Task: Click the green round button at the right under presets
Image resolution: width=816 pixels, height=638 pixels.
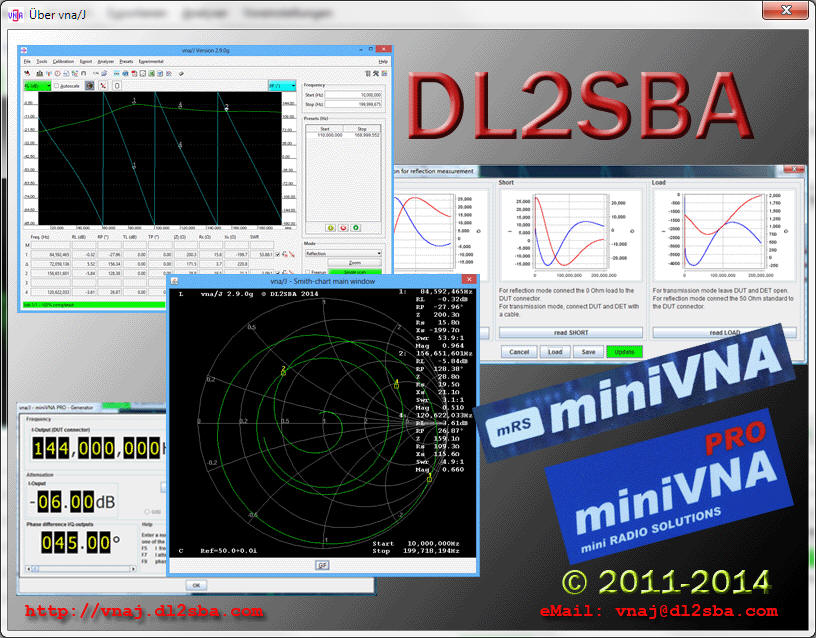Action: [x=356, y=228]
